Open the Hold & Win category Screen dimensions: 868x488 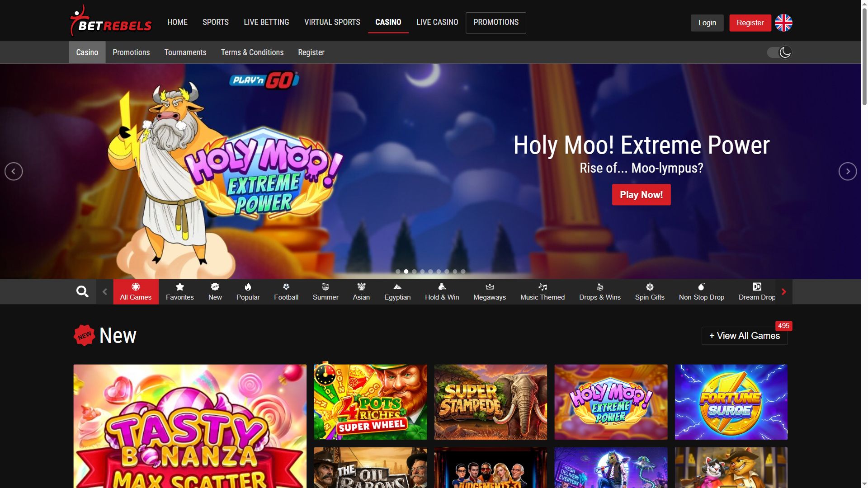coord(442,291)
